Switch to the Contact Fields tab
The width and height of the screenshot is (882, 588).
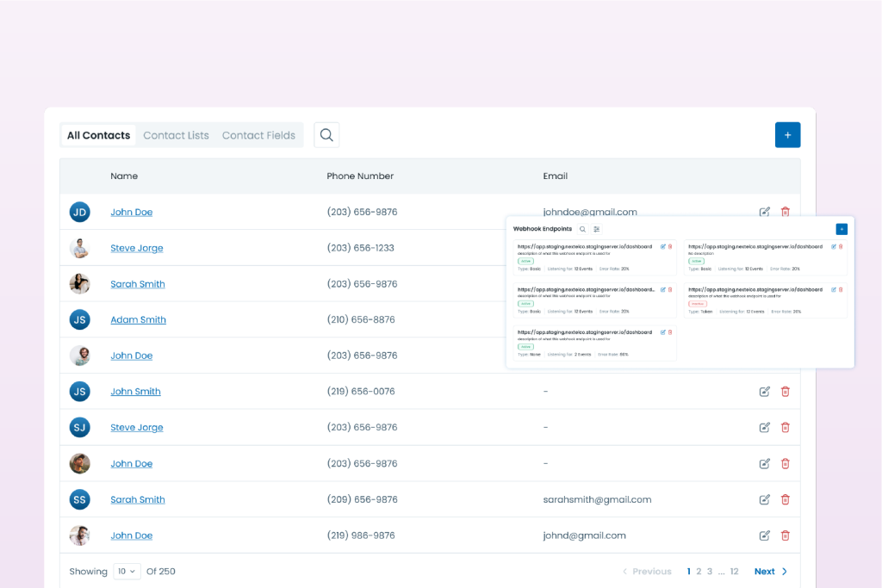(x=258, y=135)
